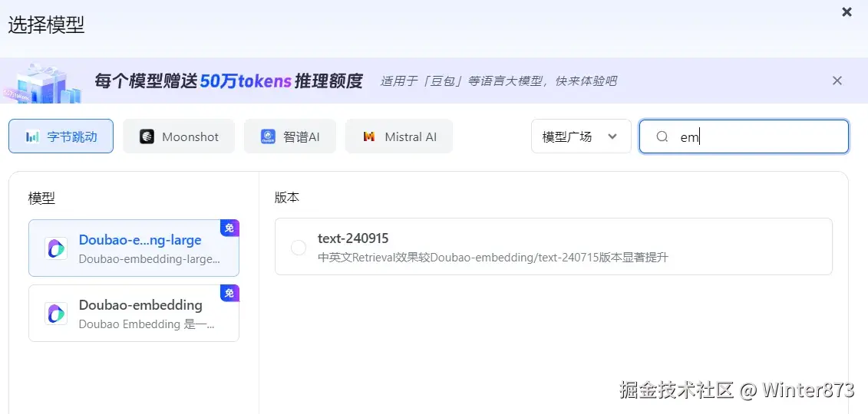Click the 模型 column heading
The image size is (868, 414).
point(41,199)
